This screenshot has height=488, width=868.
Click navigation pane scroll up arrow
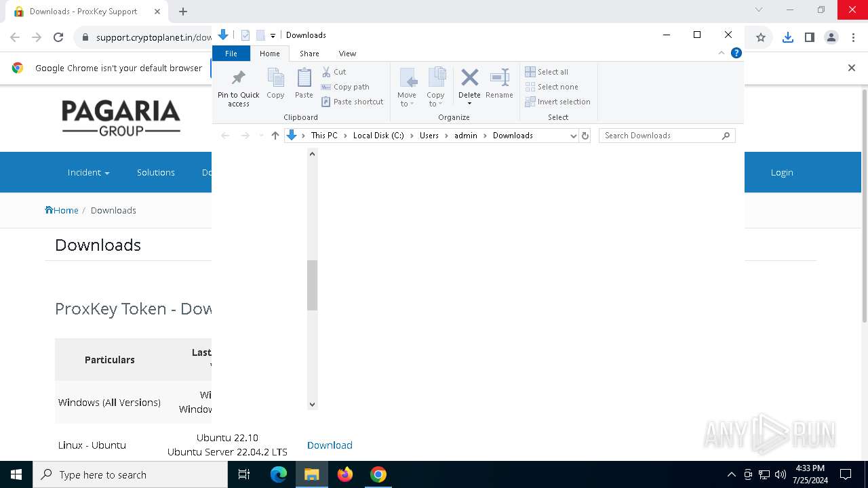tap(312, 154)
